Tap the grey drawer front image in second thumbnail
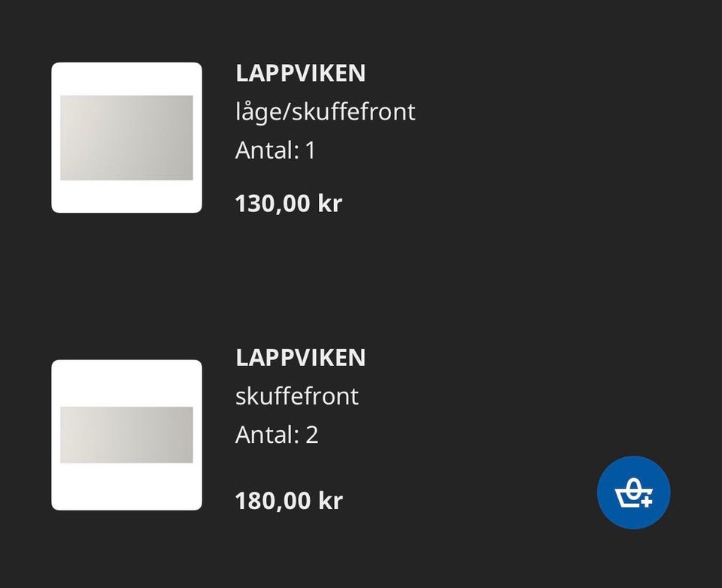Image resolution: width=722 pixels, height=588 pixels. click(126, 435)
